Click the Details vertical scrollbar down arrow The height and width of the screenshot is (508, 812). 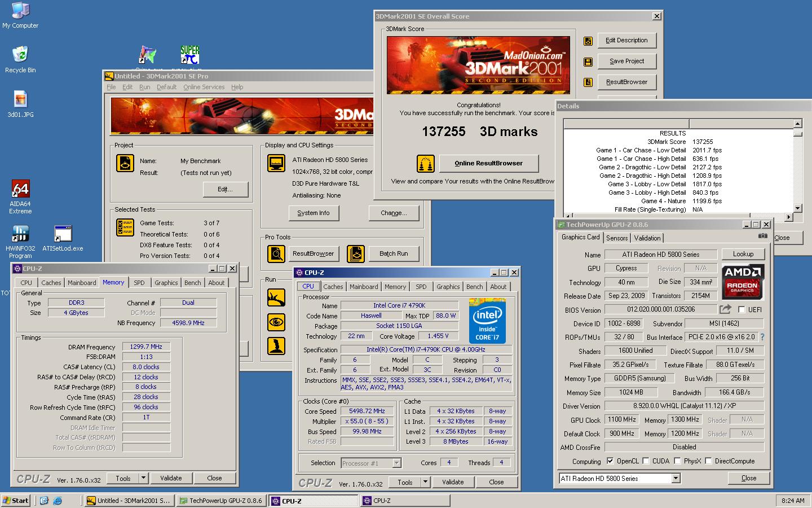click(x=797, y=208)
